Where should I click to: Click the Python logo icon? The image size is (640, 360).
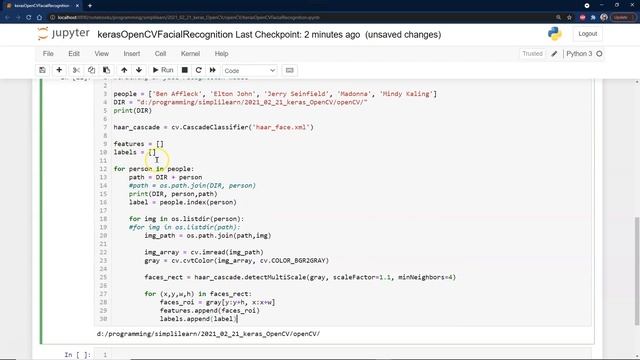555,34
